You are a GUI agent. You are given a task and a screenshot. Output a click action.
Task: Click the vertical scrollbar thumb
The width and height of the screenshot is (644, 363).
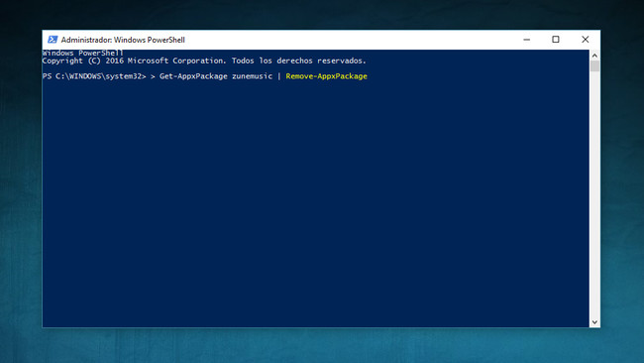click(x=594, y=65)
